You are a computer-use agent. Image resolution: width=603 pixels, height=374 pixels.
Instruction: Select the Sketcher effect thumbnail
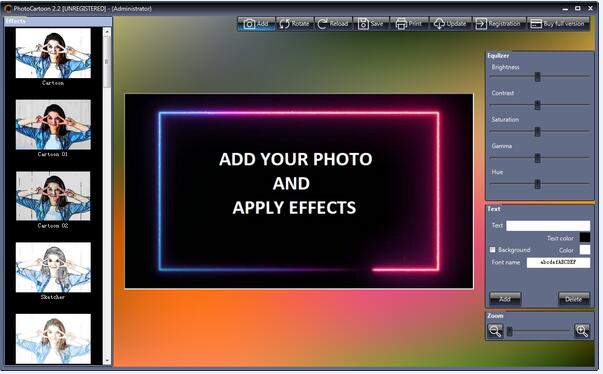pos(53,267)
